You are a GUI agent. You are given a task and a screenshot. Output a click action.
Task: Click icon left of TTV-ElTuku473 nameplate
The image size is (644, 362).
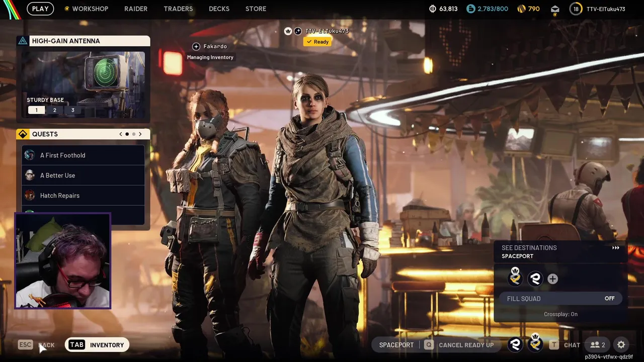(298, 31)
